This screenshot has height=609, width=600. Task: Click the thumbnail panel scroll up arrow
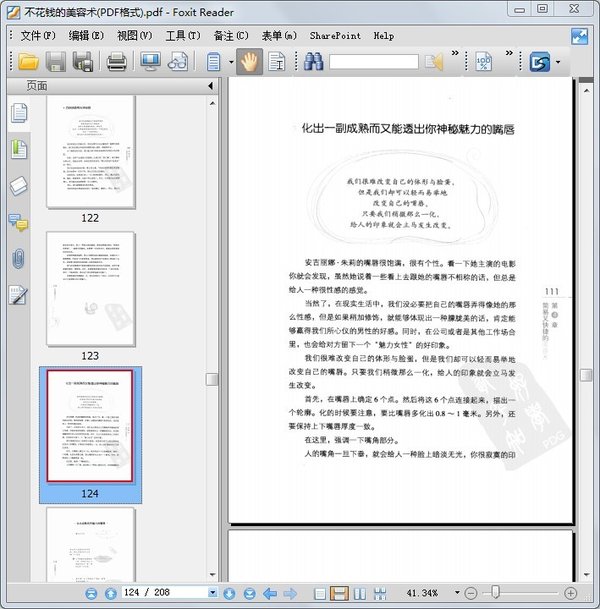212,103
